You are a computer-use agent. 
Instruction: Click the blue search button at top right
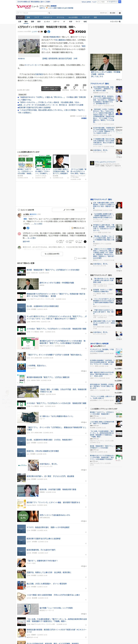120,2
